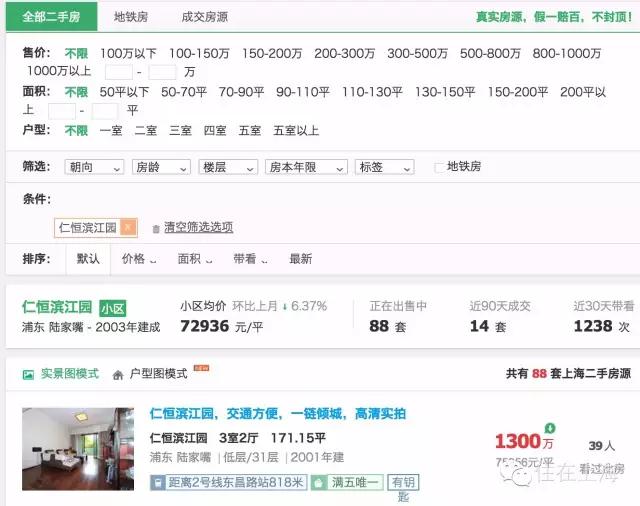Open the 房龄 dropdown
640x506 pixels.
click(x=161, y=167)
